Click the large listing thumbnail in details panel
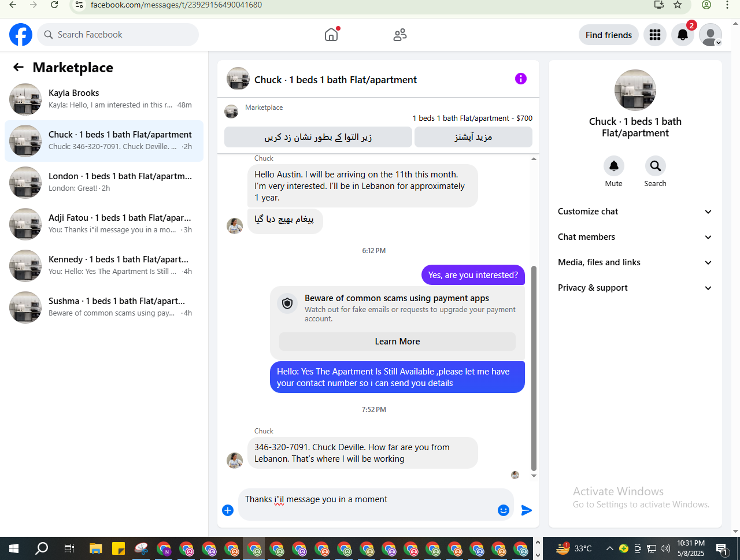 (635, 90)
